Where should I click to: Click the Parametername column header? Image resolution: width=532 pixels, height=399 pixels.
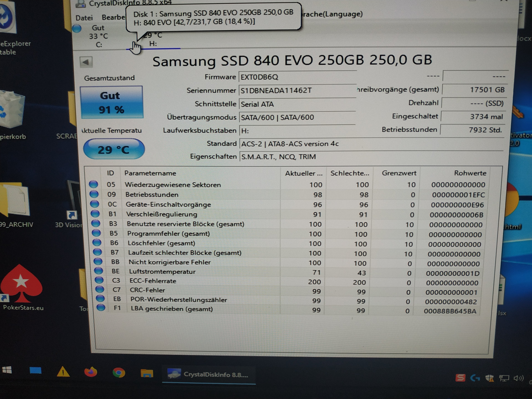click(150, 173)
